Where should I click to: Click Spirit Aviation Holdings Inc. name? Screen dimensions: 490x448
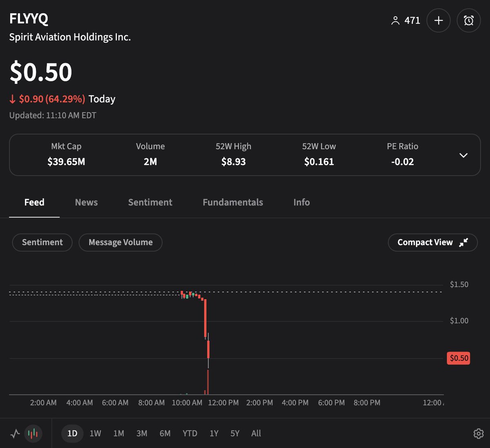(70, 37)
